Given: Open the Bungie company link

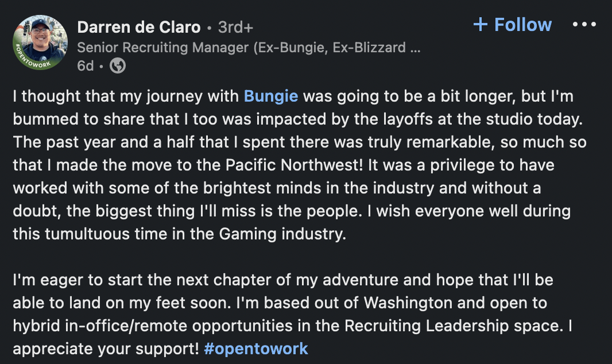Looking at the screenshot, I should pyautogui.click(x=271, y=96).
